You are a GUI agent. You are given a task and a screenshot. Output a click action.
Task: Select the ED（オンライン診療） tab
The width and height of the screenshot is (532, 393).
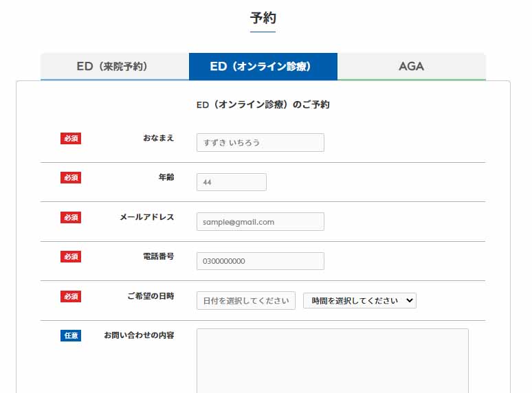click(x=263, y=67)
